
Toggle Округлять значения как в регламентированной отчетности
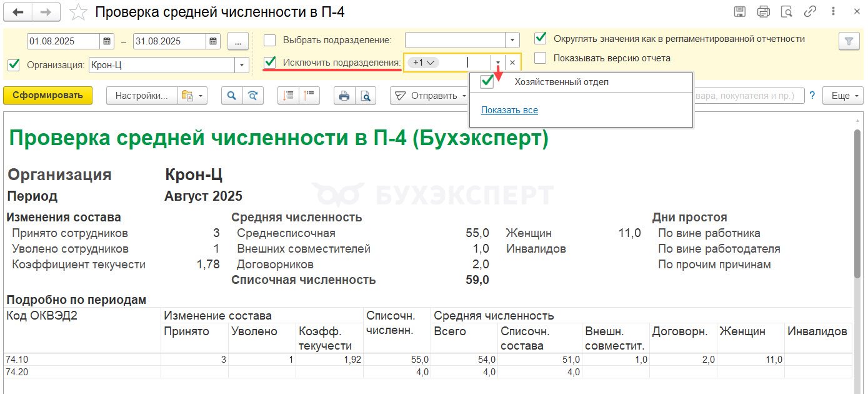(x=541, y=38)
